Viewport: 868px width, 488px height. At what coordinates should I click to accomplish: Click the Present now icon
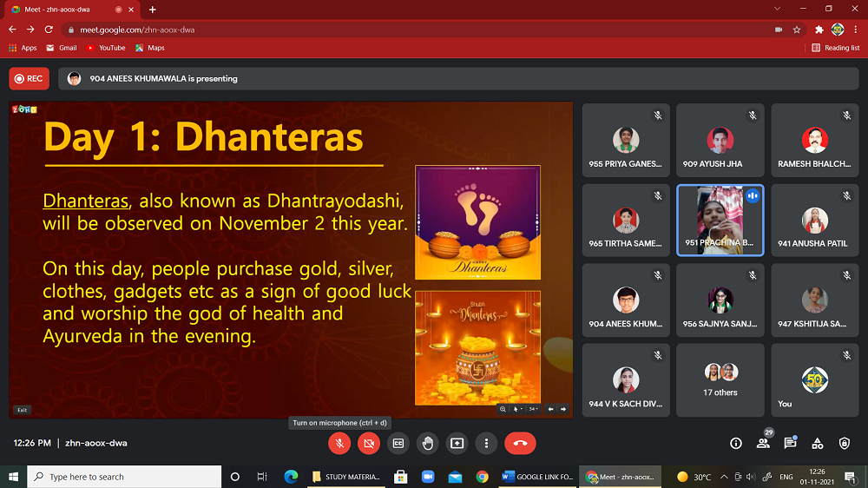point(457,443)
